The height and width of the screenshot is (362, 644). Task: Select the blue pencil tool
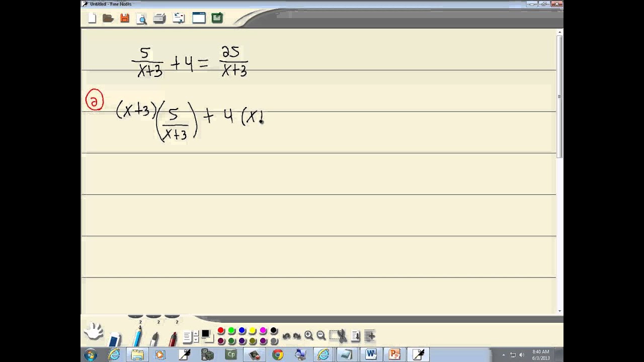137,336
